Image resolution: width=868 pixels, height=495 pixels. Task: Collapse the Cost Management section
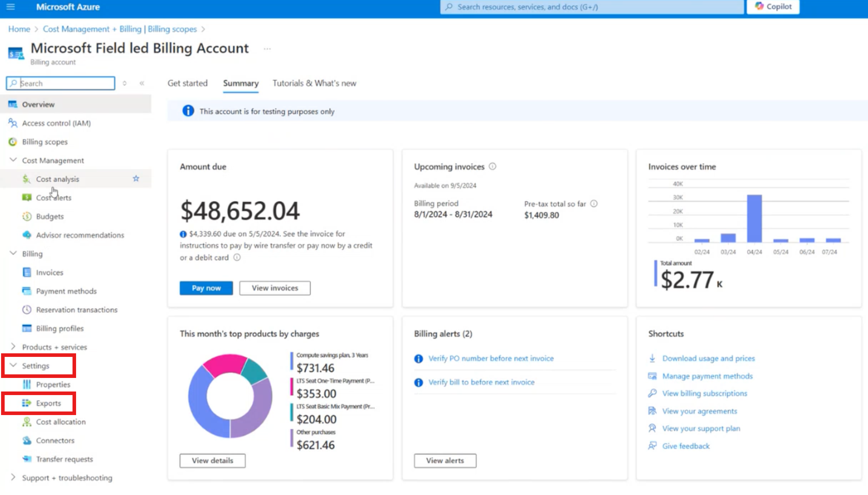[x=13, y=160]
